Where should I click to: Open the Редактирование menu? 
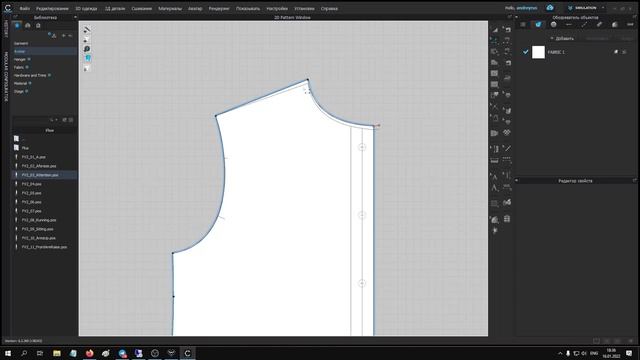pyautogui.click(x=52, y=8)
